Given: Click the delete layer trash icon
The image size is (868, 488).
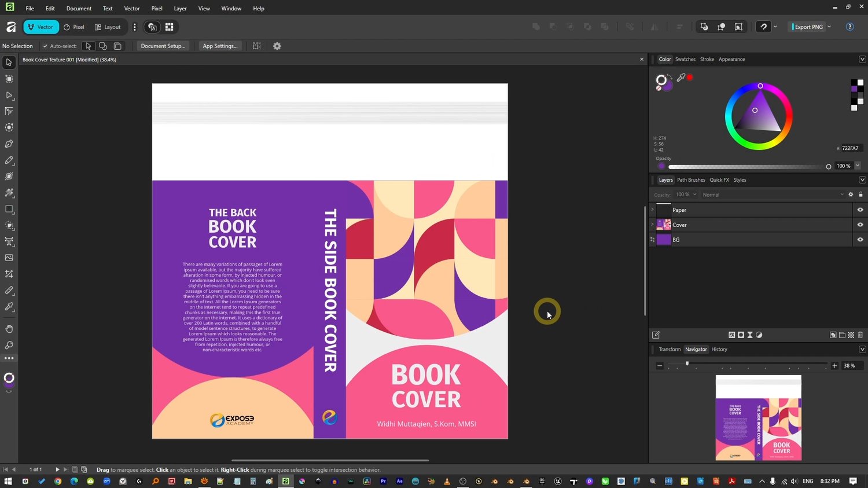Looking at the screenshot, I should pyautogui.click(x=860, y=335).
